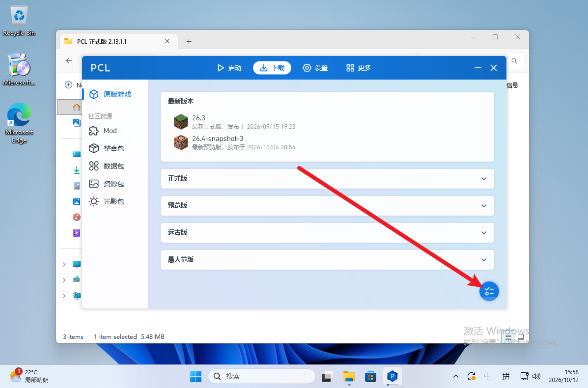The height and width of the screenshot is (388, 588).
Task: Click the 拼 IME mode indicator
Action: (506, 376)
